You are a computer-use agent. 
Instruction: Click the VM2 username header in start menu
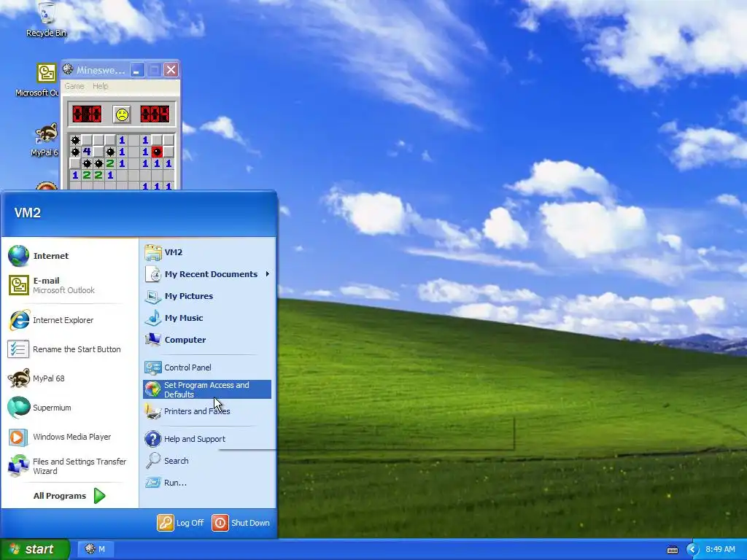click(x=28, y=213)
